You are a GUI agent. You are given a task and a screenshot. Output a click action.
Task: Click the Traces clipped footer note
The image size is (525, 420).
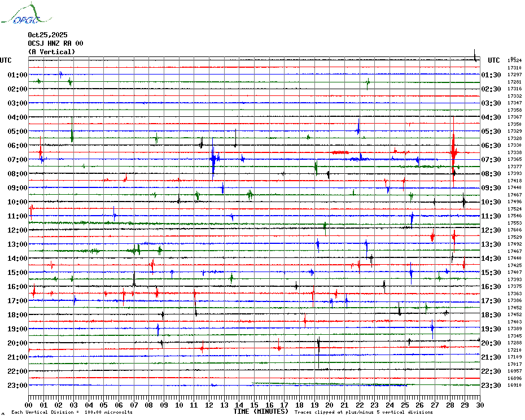[x=364, y=412]
